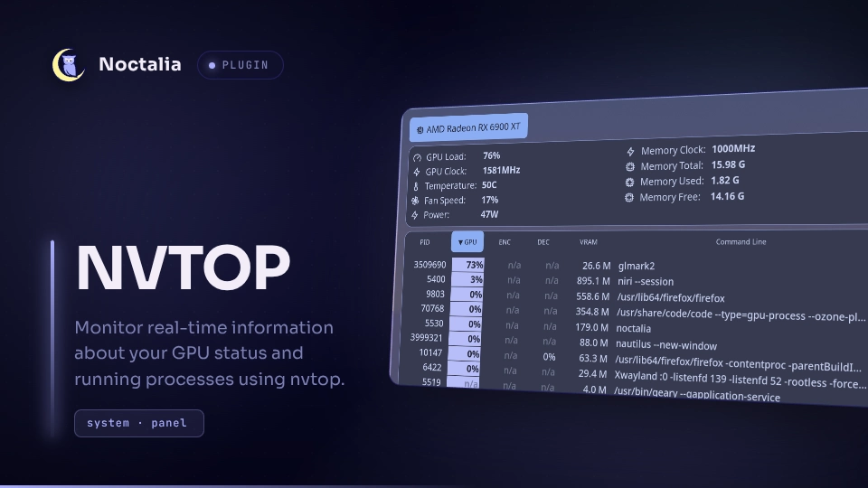Click the 1000MHz Memory Clock value
This screenshot has height=488, width=868.
point(733,149)
